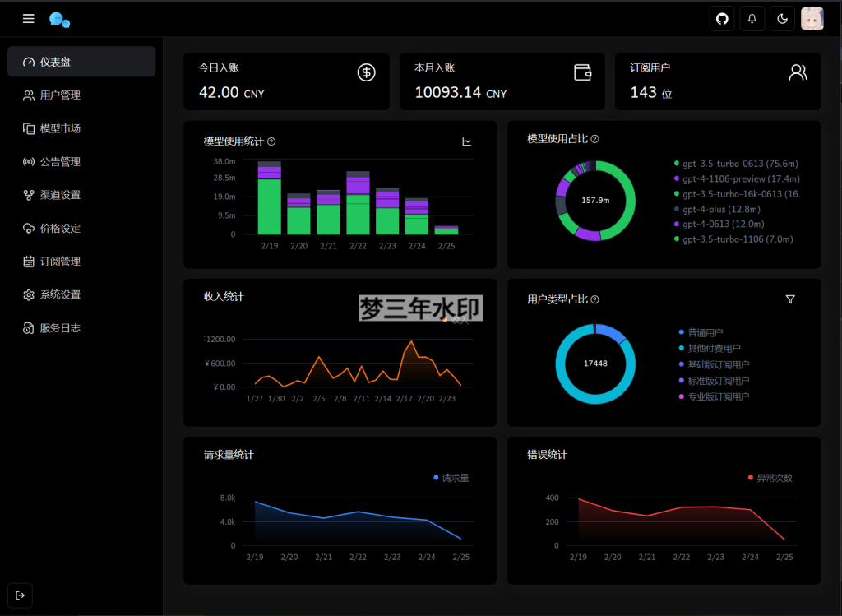Click the 2/22 bar in 模型使用统计
This screenshot has height=616, width=842.
tap(358, 202)
